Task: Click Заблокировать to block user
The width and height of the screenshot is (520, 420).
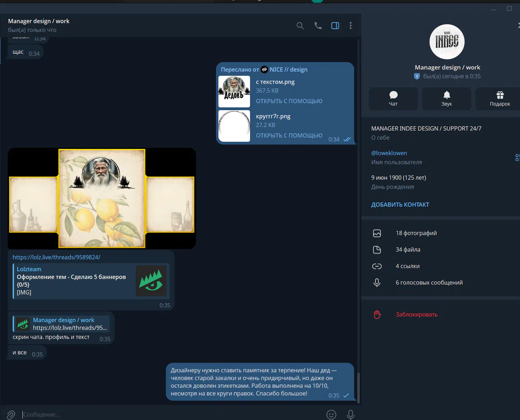Action: 417,314
